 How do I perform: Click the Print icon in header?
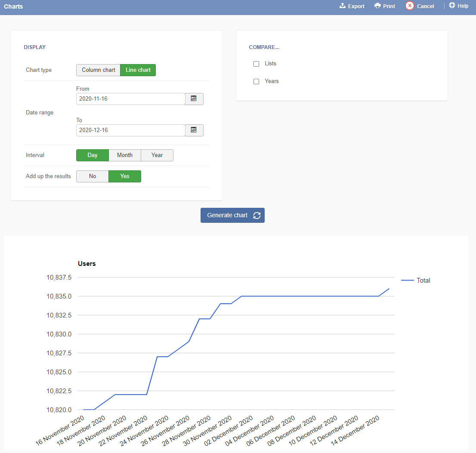(377, 6)
